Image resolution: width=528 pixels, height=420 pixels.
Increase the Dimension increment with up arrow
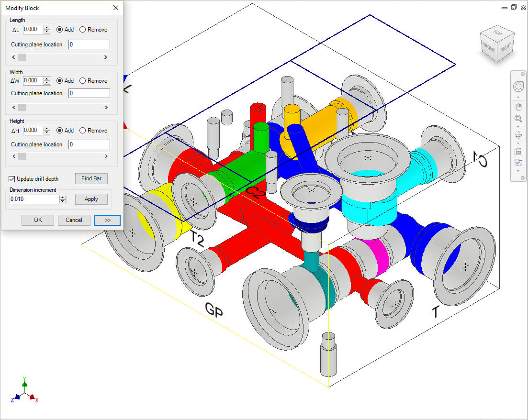tap(63, 197)
